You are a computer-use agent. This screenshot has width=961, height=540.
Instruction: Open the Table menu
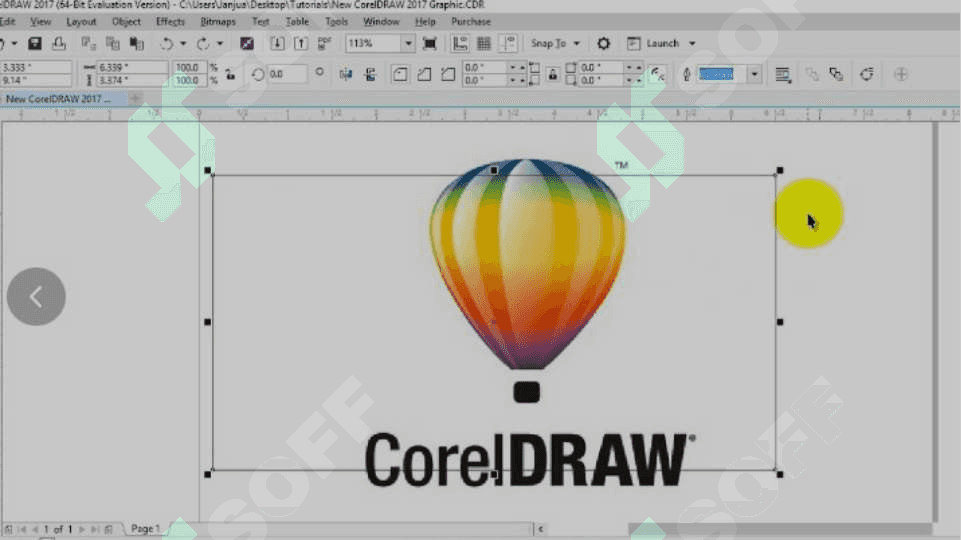(297, 21)
